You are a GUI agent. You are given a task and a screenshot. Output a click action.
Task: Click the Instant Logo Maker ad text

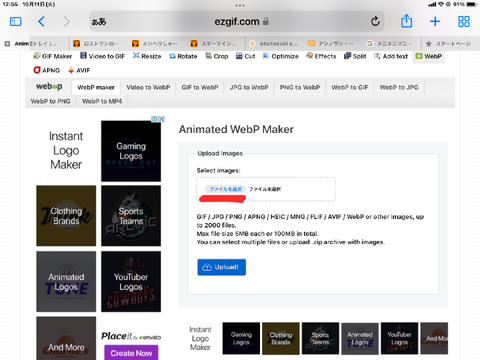[66, 150]
